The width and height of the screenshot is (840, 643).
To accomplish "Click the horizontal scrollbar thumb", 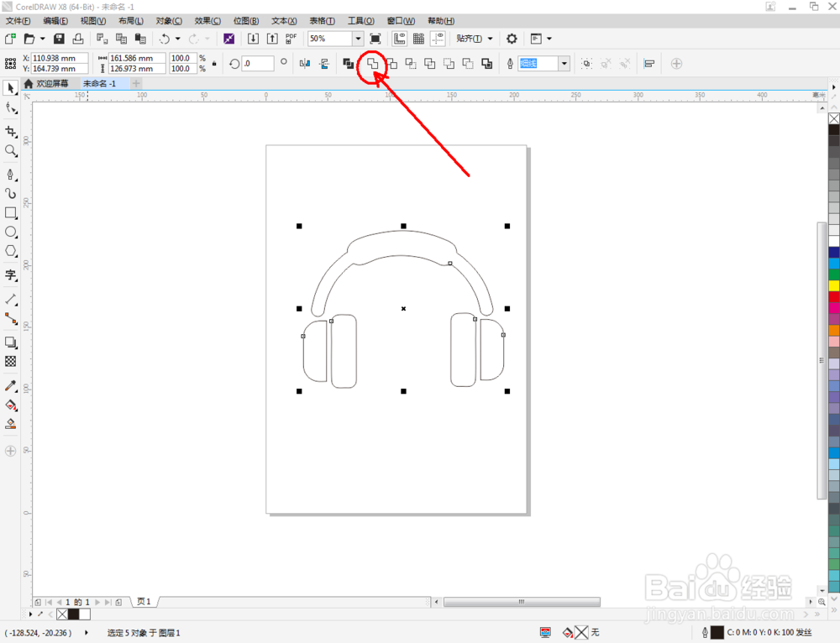I will pyautogui.click(x=522, y=602).
